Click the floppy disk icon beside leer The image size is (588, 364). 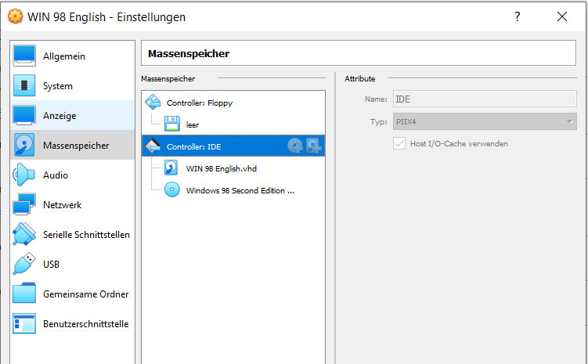point(172,124)
